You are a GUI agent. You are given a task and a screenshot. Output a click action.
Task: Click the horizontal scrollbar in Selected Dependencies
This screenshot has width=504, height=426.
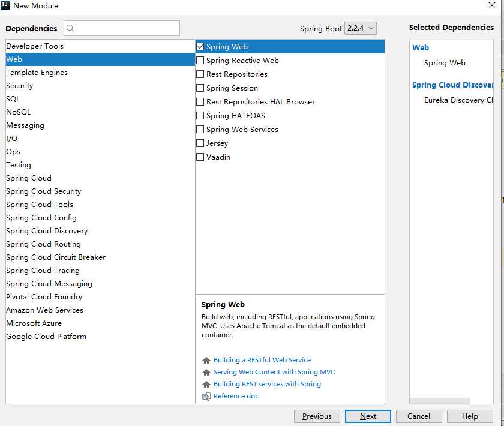click(439, 401)
